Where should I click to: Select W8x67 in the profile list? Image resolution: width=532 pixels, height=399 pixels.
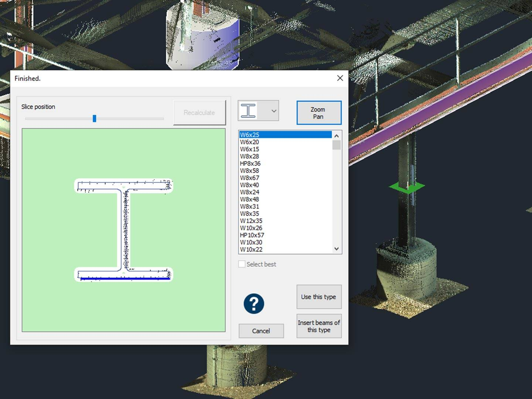pyautogui.click(x=286, y=178)
